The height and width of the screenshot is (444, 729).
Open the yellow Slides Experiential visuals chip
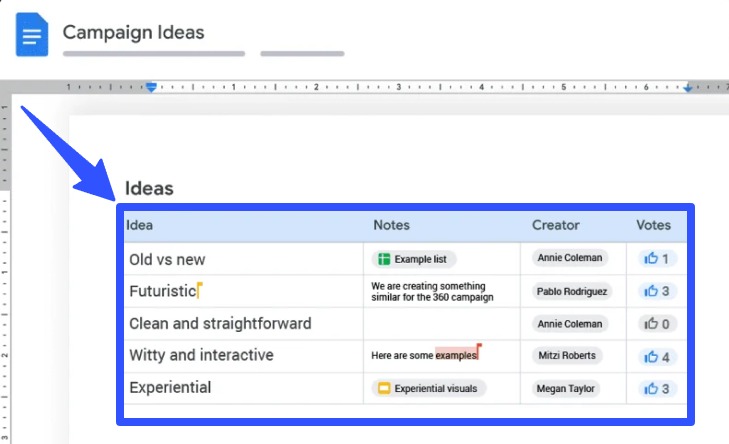[428, 388]
